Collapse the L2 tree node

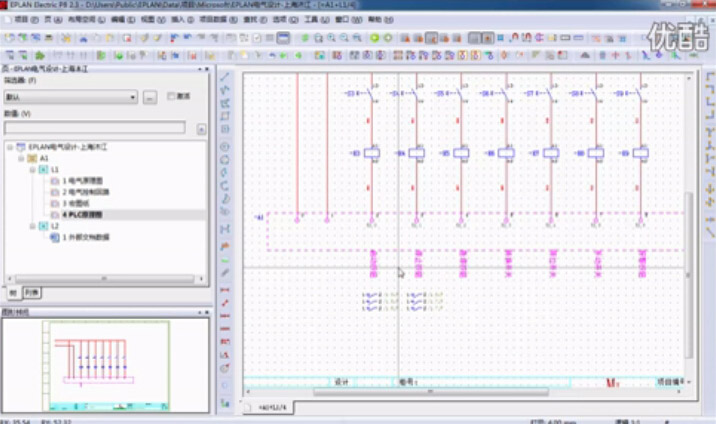pos(32,226)
